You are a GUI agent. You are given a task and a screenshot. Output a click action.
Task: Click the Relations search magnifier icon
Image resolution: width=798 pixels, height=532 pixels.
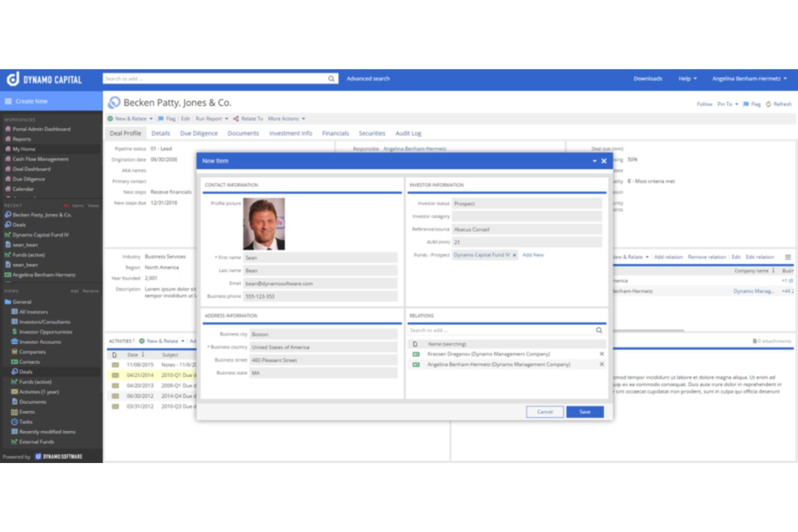[599, 330]
